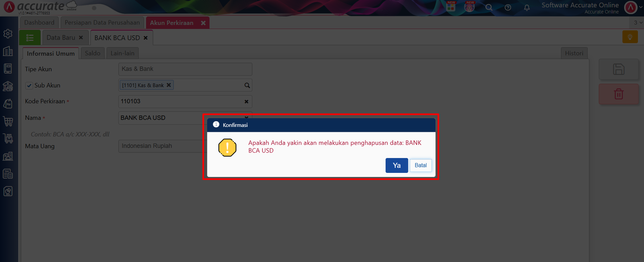Viewport: 644px width, 262px height.
Task: Click the Tipe Akun label
Action: click(x=38, y=69)
